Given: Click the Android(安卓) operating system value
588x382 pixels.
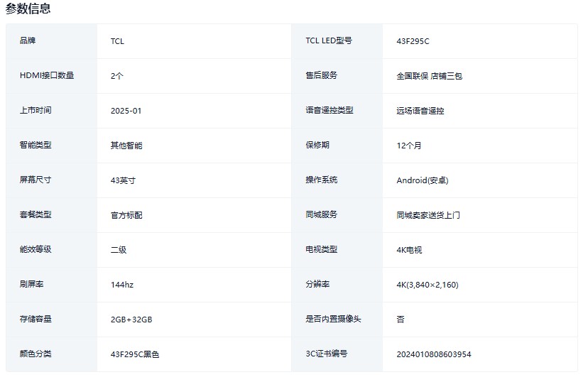Looking at the screenshot, I should [422, 180].
